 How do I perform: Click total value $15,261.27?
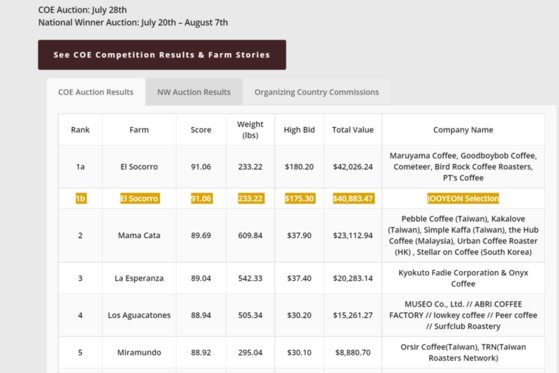[353, 315]
